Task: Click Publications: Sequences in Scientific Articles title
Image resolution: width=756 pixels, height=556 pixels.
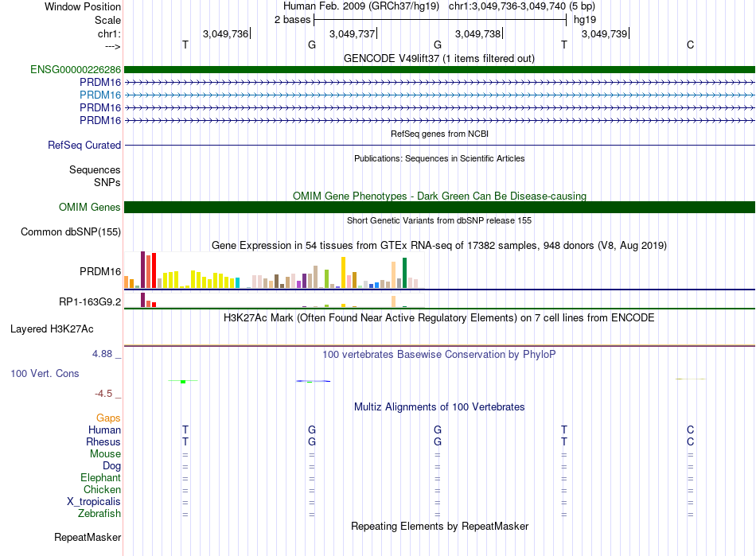Action: pyautogui.click(x=439, y=158)
